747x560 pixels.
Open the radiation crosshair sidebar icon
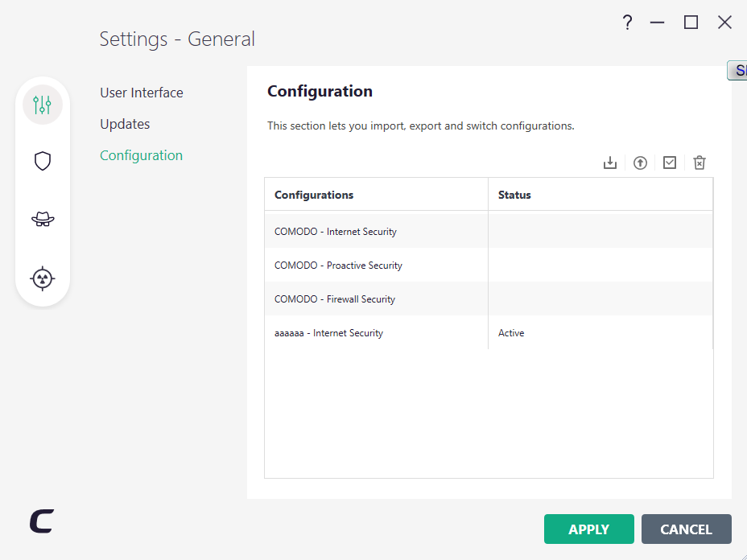(x=43, y=278)
